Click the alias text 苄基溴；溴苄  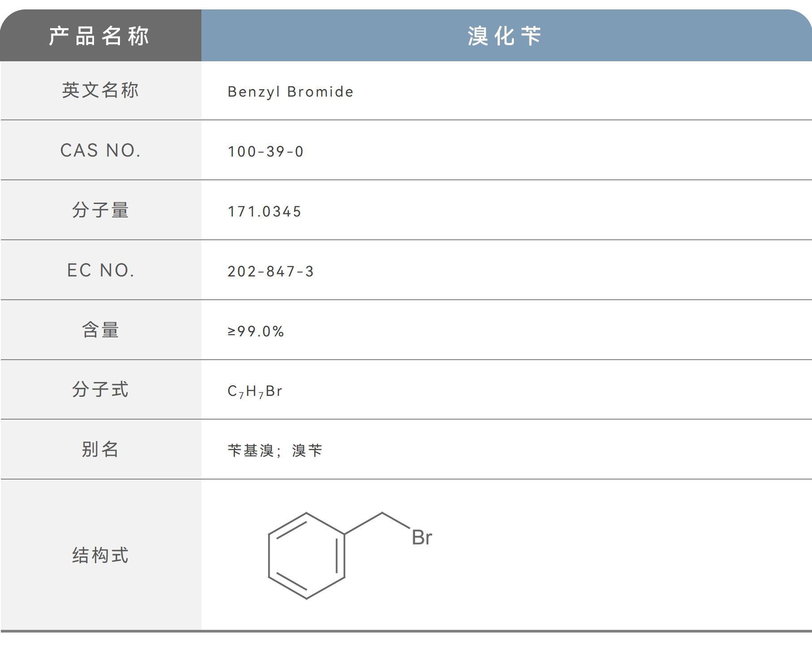point(275,450)
